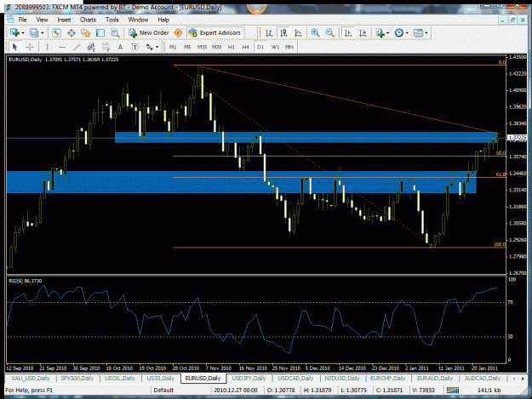Viewport: 532px width, 399px height.
Task: Select the Crosshair tool
Action: click(30, 47)
